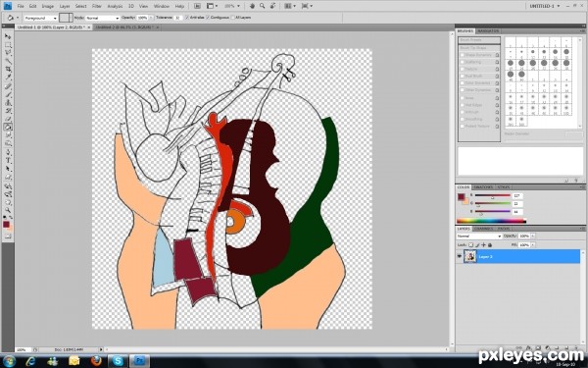Select the History Brush tool
This screenshot has width=588, height=368.
pos(8,111)
